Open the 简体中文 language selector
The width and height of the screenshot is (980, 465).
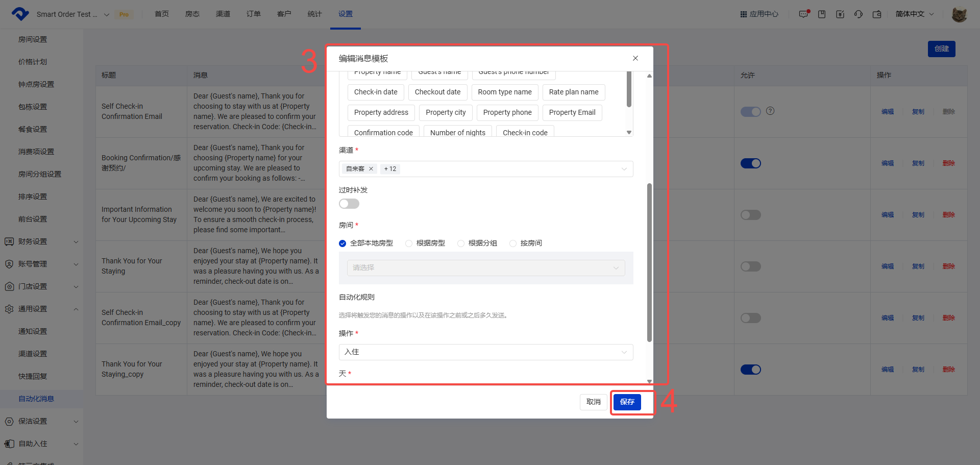pyautogui.click(x=915, y=14)
